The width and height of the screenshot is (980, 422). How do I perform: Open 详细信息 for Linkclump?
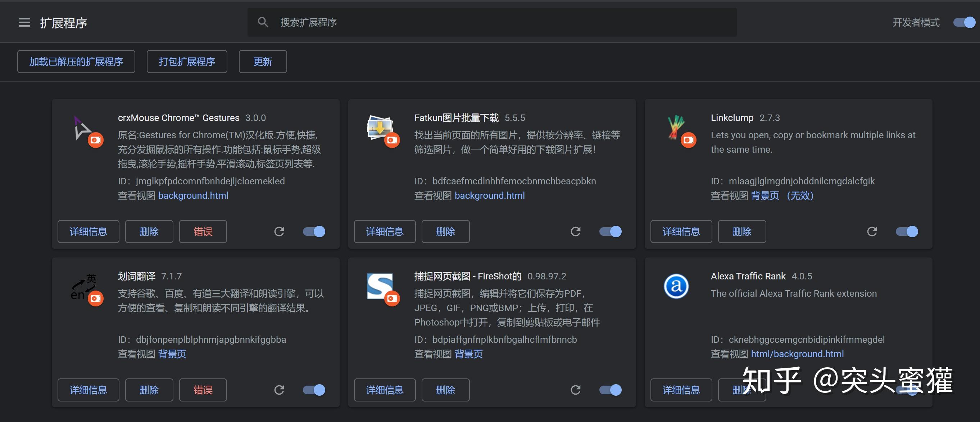pos(681,232)
